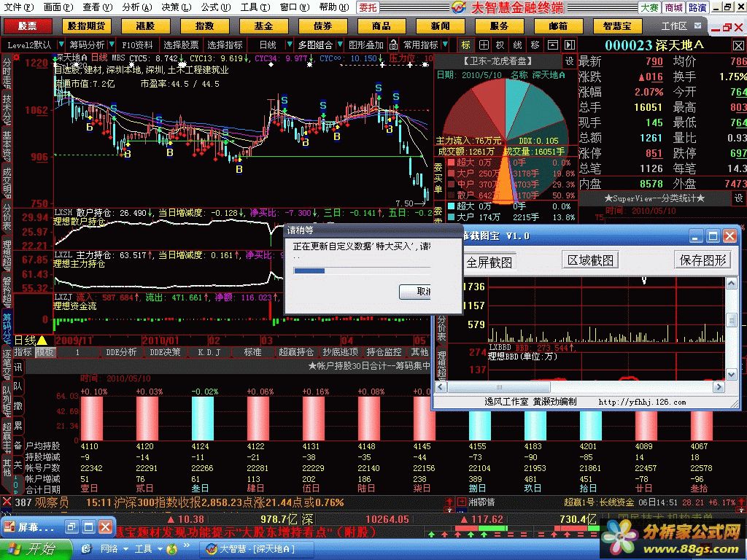Click scroll-right arrow in screenshot tool window
Screen dimensions: 747x560
[718, 386]
